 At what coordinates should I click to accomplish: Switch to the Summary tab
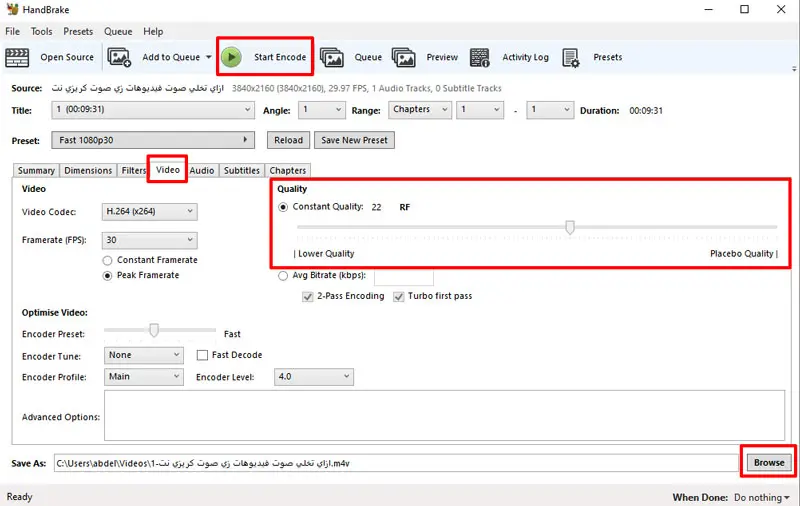pos(36,170)
